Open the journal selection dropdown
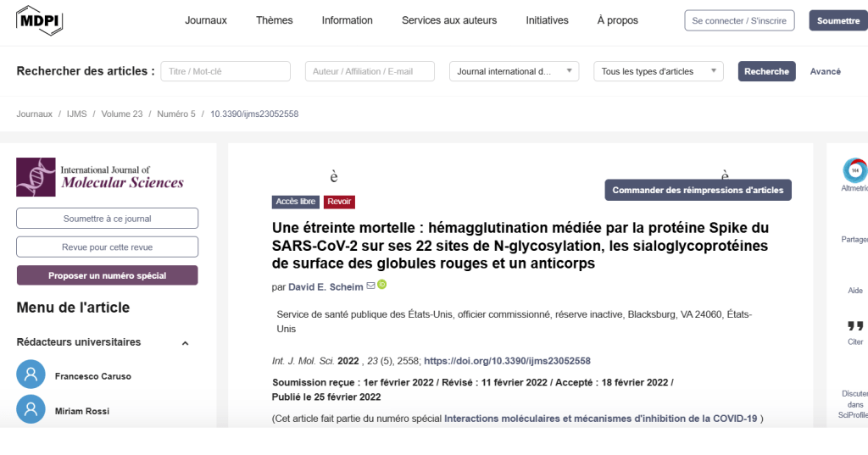 [513, 72]
